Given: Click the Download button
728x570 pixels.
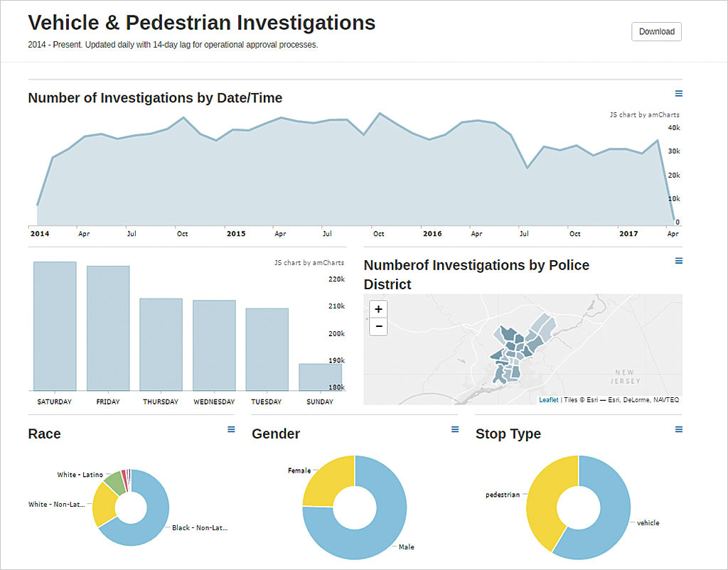Looking at the screenshot, I should coord(656,32).
